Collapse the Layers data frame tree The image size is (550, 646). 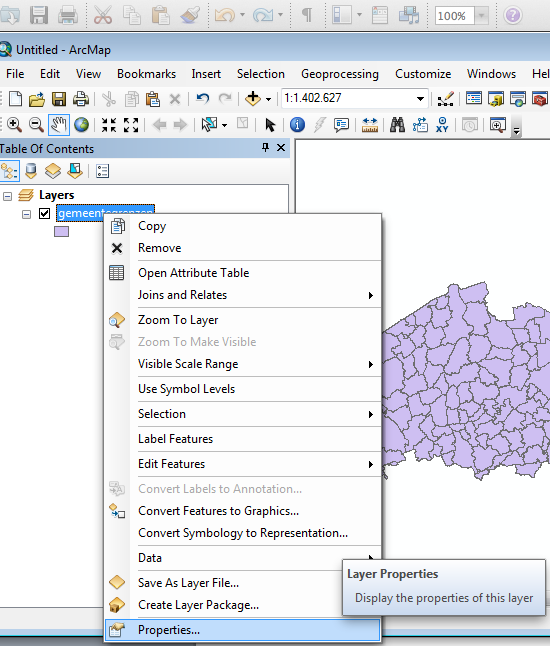(7, 196)
